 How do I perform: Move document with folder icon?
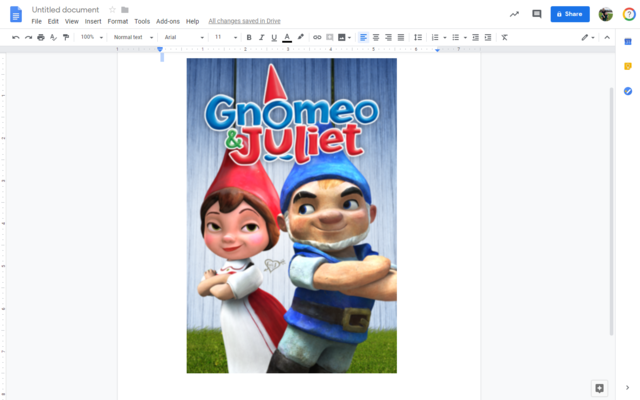point(125,9)
